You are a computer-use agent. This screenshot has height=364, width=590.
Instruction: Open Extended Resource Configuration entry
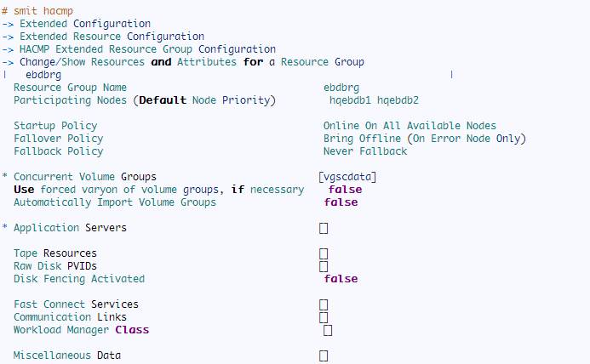click(x=112, y=37)
